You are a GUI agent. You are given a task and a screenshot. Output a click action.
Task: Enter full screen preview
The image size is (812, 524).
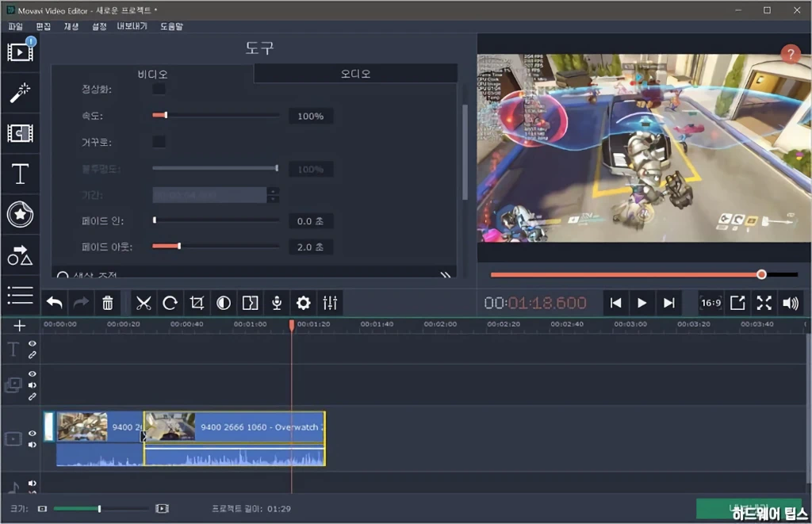pos(764,303)
